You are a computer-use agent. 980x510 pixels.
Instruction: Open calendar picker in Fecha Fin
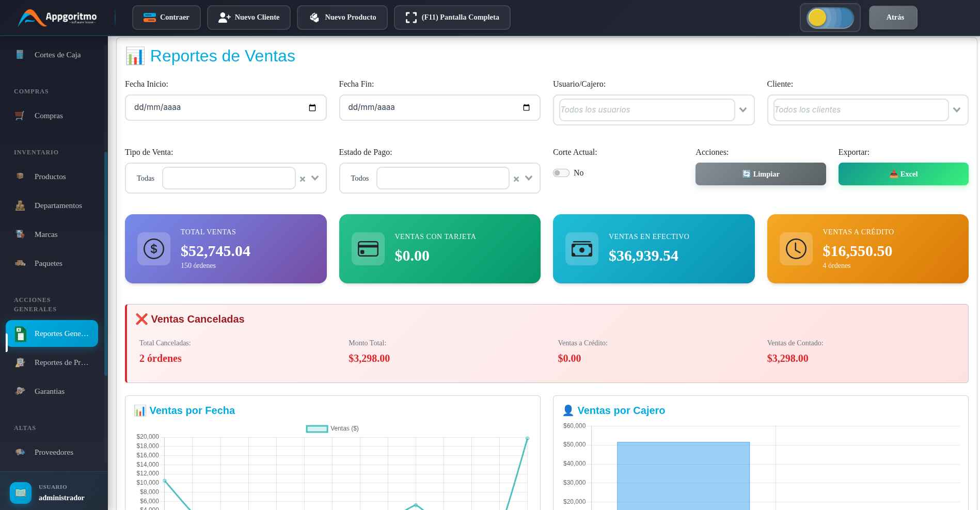(x=526, y=108)
